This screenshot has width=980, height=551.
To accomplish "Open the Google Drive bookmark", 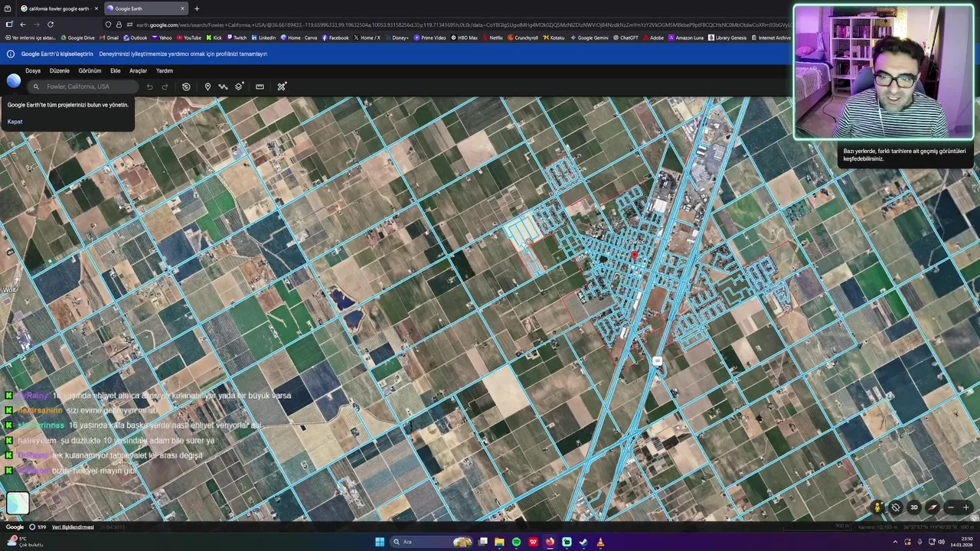I will coord(77,37).
